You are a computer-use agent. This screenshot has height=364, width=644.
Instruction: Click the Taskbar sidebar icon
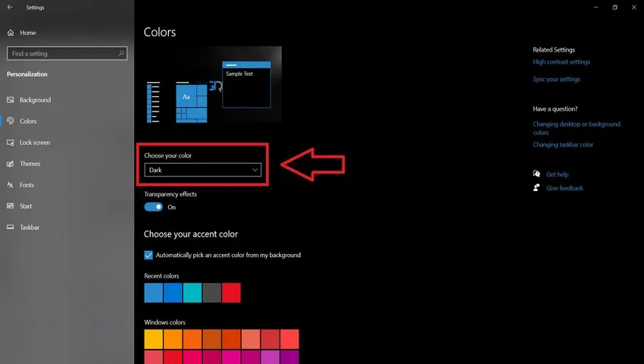[x=11, y=227]
